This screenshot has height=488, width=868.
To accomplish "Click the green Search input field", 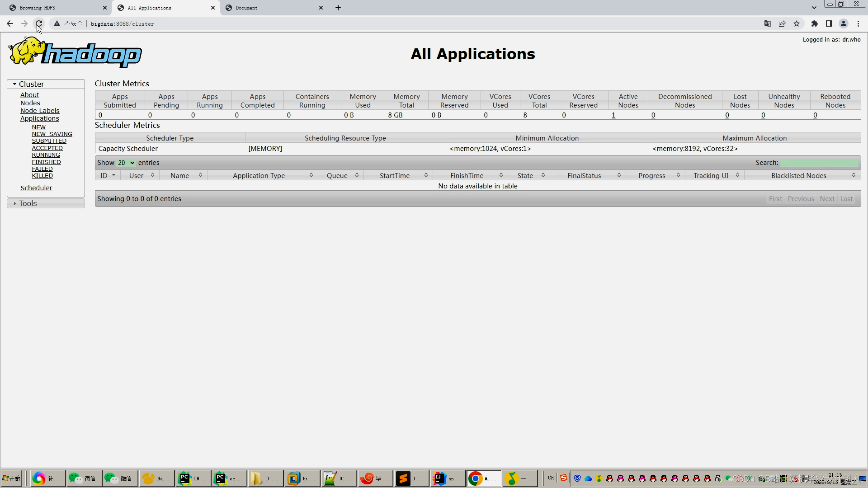I will [819, 163].
